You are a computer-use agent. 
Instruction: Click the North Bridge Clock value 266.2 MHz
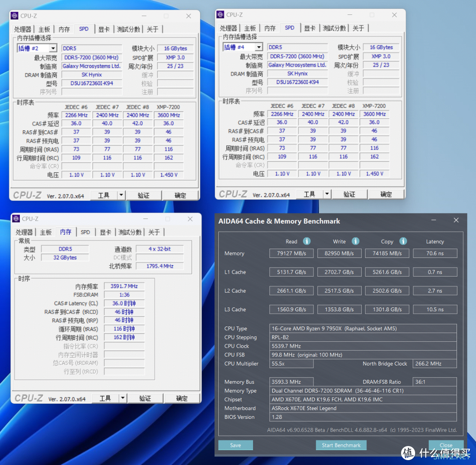point(435,364)
